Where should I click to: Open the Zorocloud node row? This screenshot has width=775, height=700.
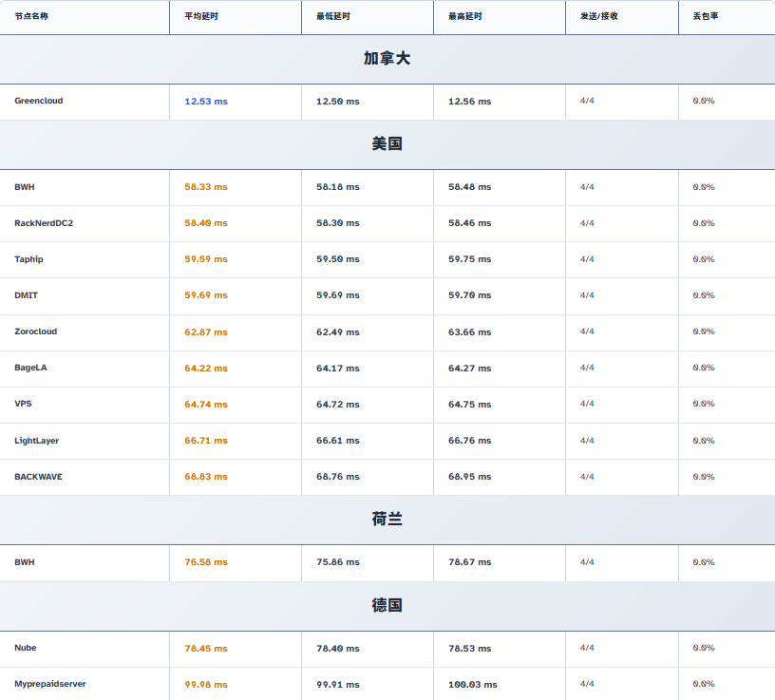[x=36, y=331]
